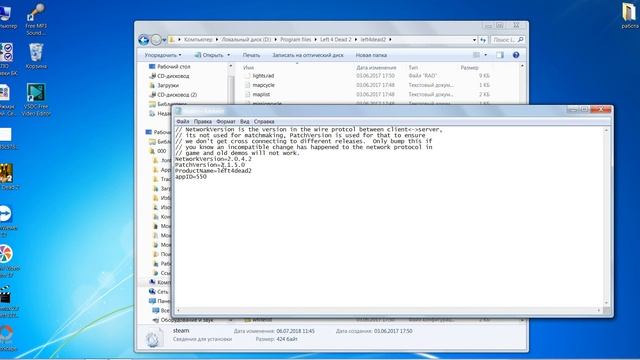This screenshot has width=640, height=360.
Task: Sort by Дата изменения column header
Action: 376,67
